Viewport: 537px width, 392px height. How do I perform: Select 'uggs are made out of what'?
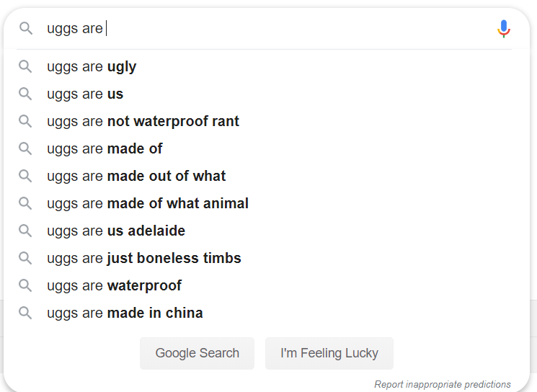[x=136, y=177]
